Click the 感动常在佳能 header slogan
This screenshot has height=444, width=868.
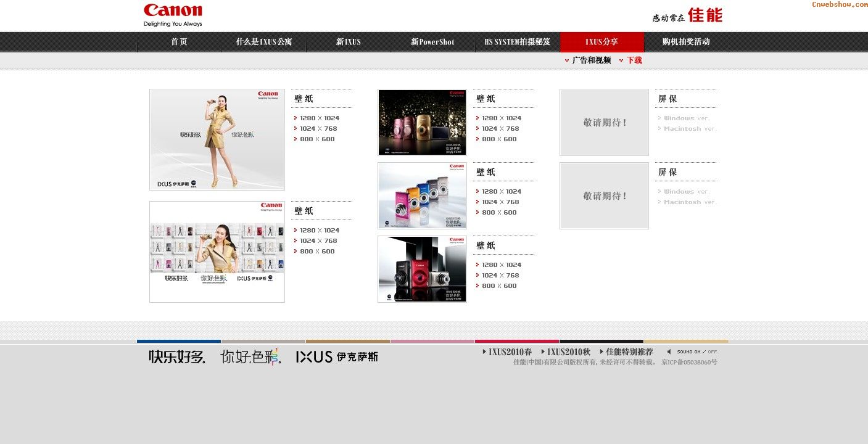[x=687, y=15]
